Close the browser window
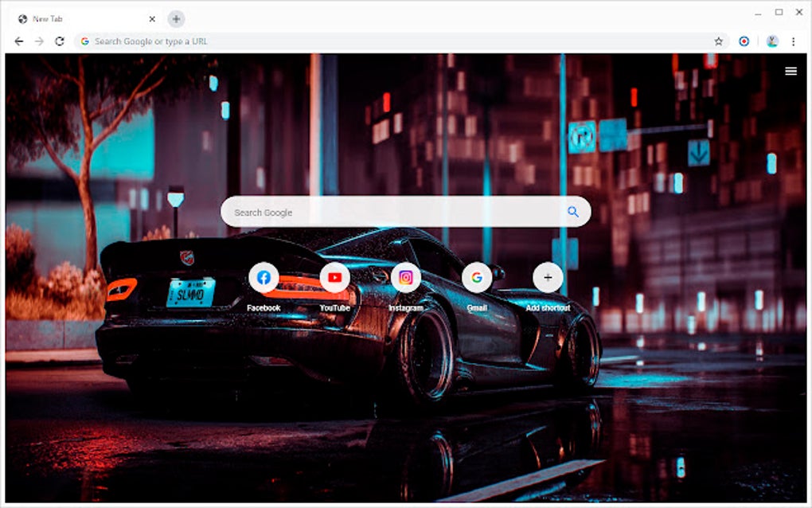This screenshot has height=508, width=812. point(799,12)
